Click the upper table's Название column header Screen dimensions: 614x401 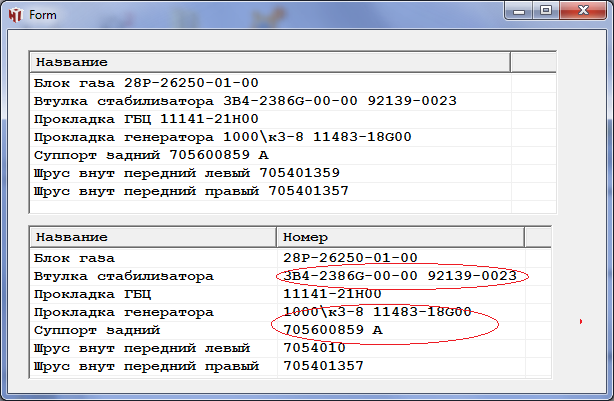point(270,62)
